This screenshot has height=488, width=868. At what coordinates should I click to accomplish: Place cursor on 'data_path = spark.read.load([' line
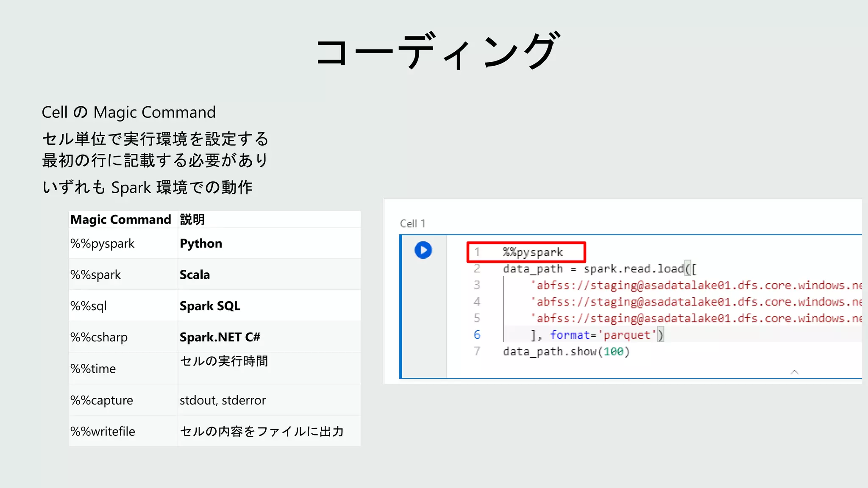click(600, 269)
